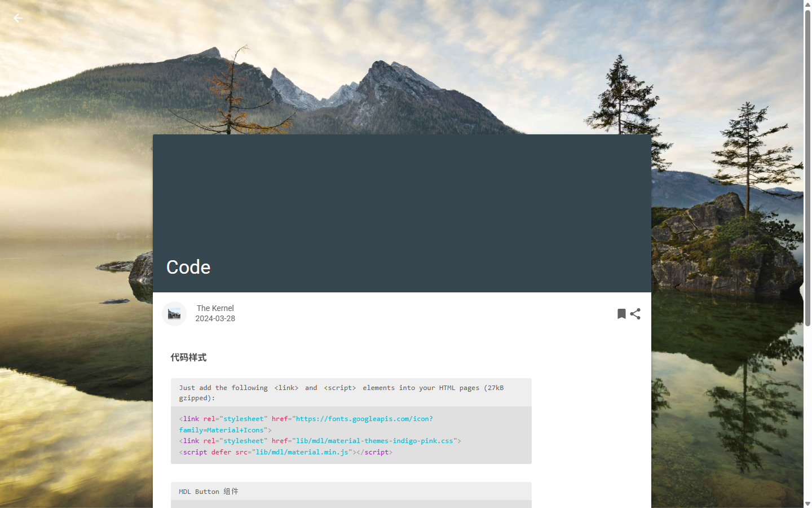This screenshot has width=812, height=508.
Task: Click the MDL Button 组件 caption
Action: pyautogui.click(x=209, y=492)
